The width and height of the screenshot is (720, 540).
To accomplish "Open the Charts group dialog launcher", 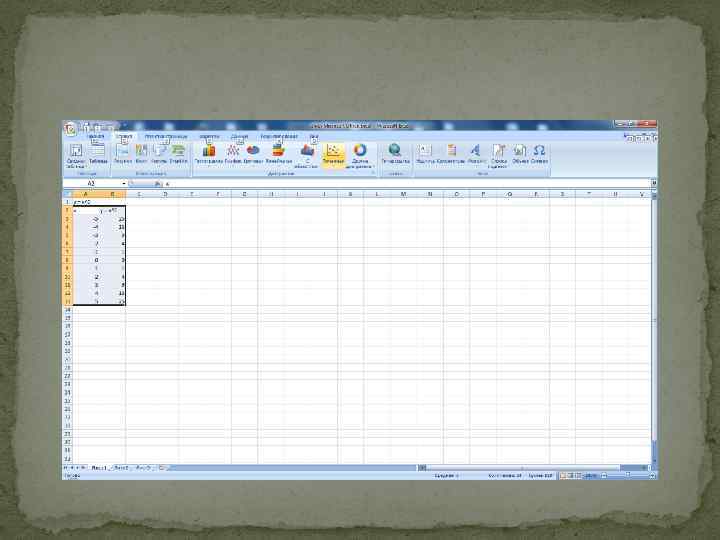I will coord(373,174).
